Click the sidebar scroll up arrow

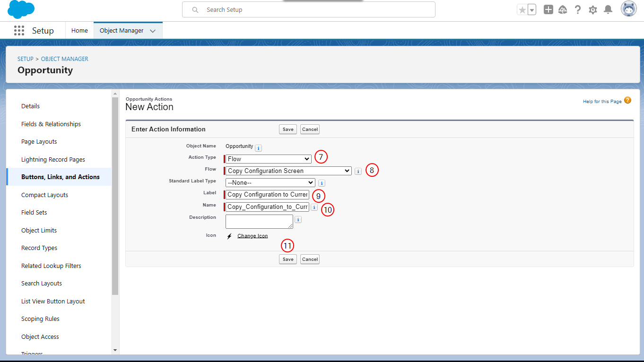click(115, 94)
